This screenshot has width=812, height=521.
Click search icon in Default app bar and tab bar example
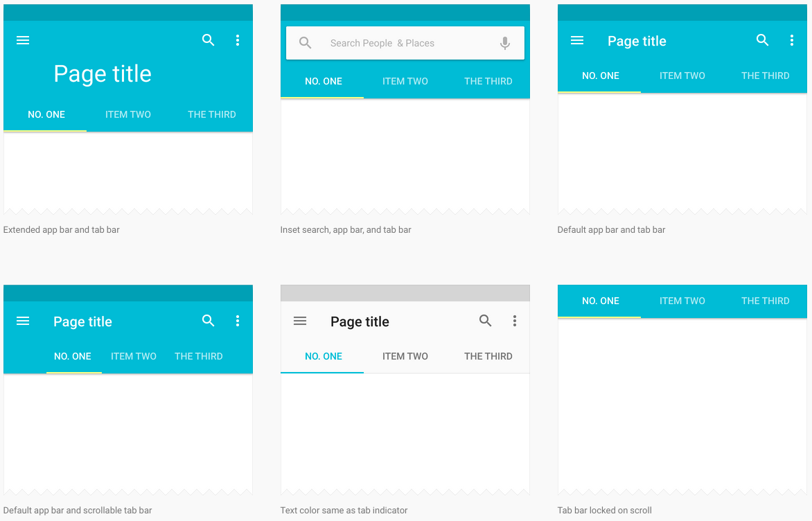point(762,40)
